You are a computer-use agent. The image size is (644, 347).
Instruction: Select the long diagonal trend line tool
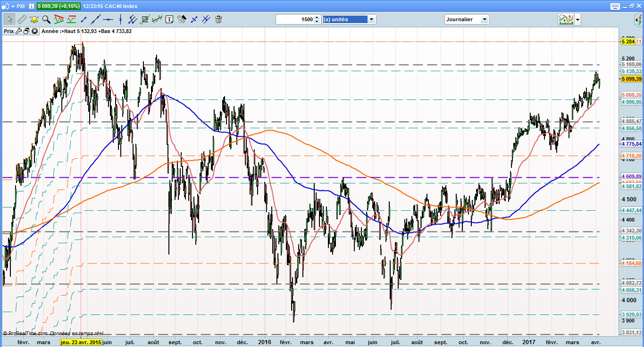(96, 19)
